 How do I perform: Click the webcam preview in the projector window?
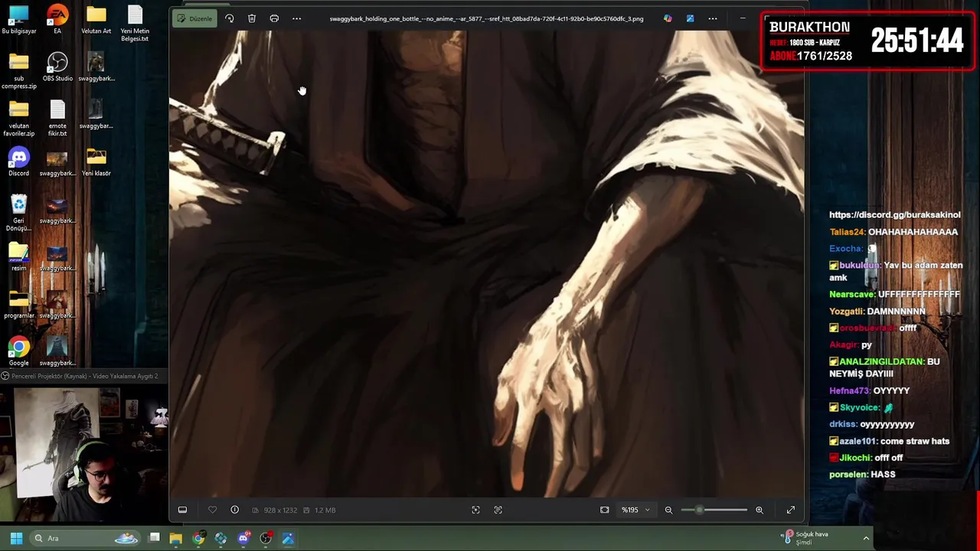84,454
